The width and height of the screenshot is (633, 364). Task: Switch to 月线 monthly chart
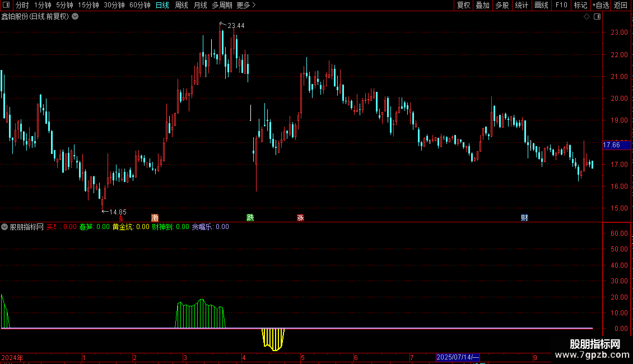[200, 5]
